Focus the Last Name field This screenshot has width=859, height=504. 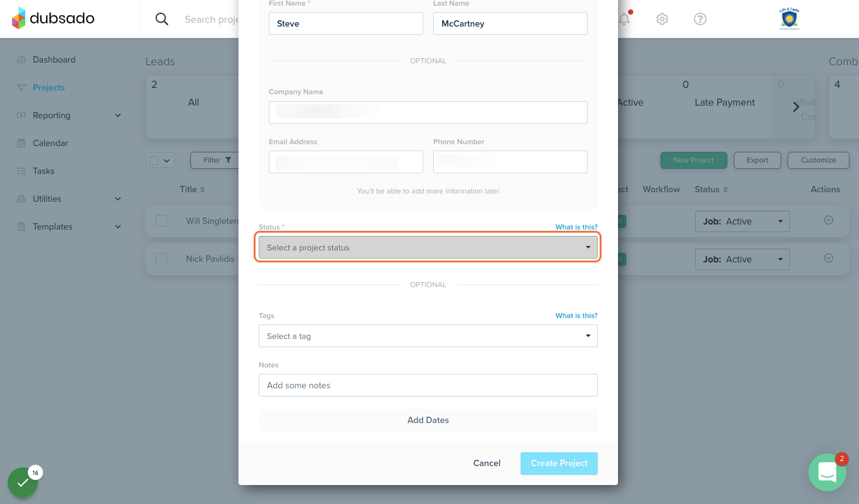pyautogui.click(x=510, y=23)
